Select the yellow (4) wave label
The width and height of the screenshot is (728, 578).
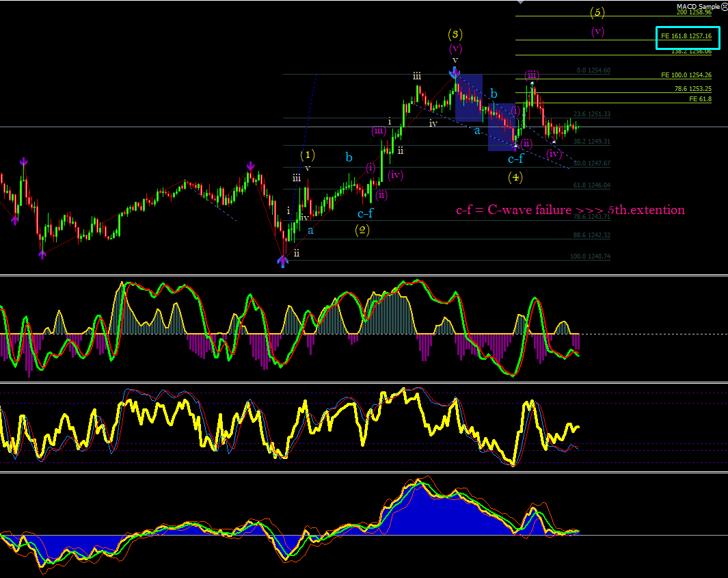515,177
